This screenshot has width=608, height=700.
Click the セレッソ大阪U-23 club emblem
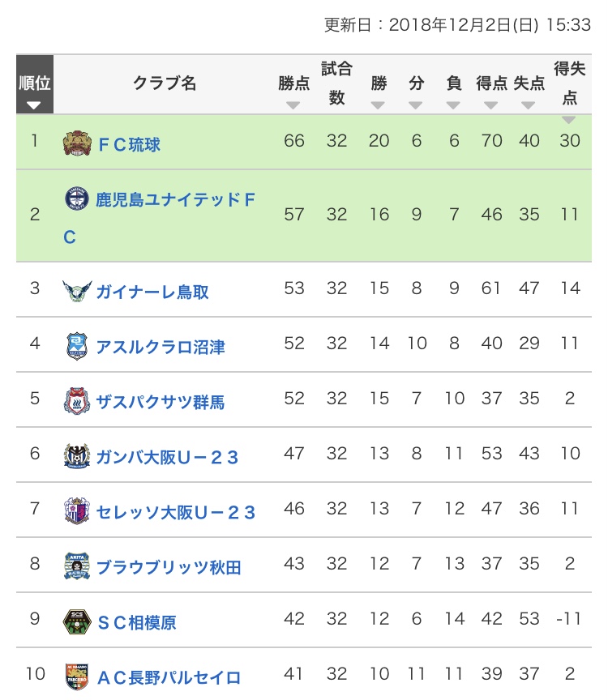[x=76, y=511]
